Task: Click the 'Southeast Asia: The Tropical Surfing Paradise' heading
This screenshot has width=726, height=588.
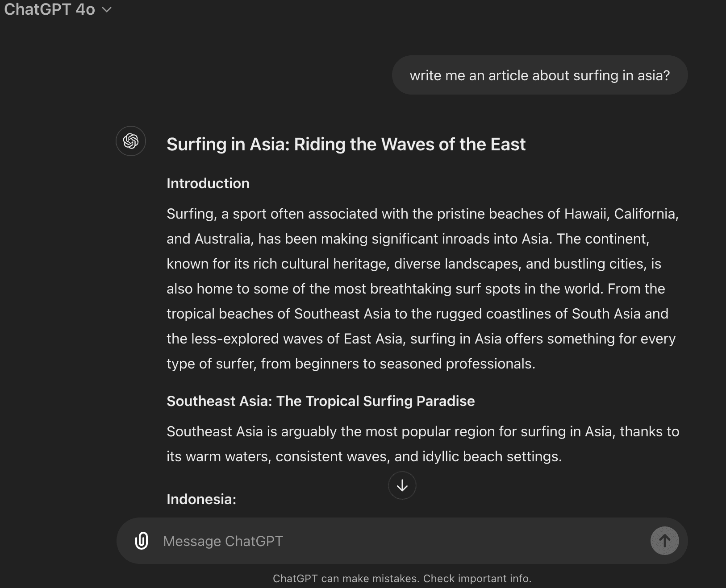Action: [320, 401]
